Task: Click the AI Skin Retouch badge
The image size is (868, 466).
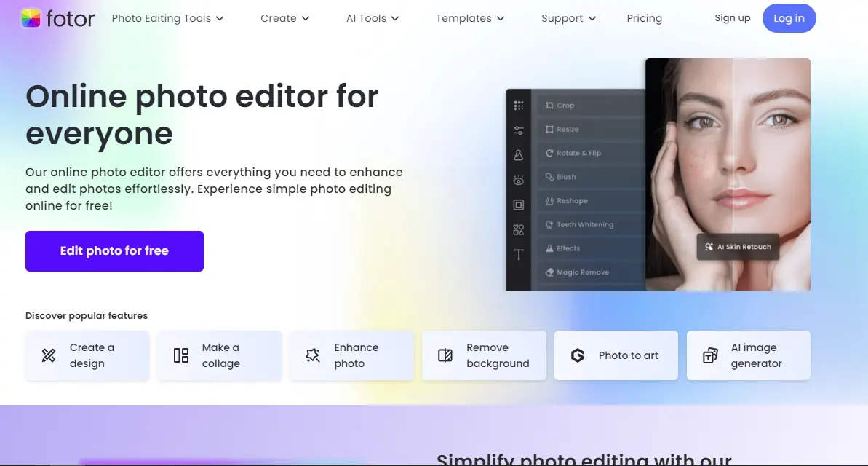Action: click(x=738, y=247)
